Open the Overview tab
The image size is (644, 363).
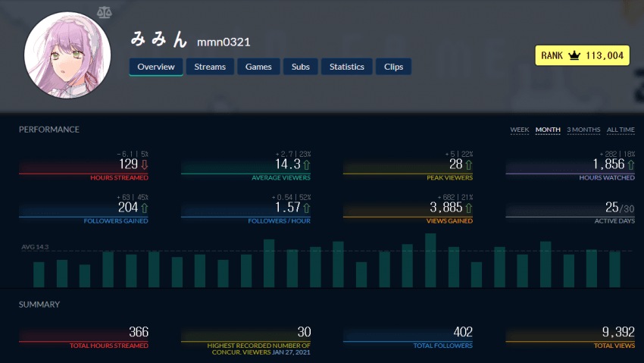(156, 67)
